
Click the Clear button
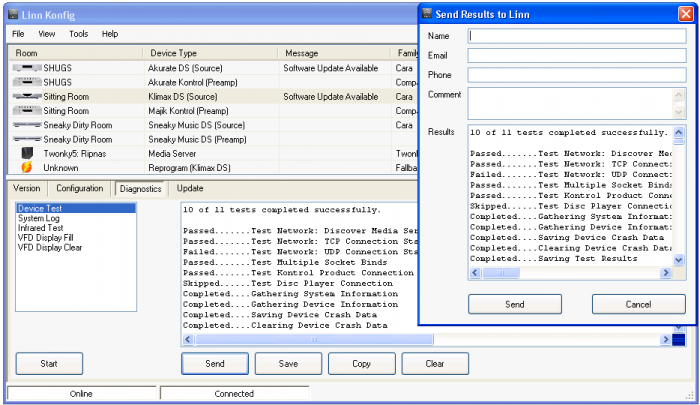click(x=435, y=363)
